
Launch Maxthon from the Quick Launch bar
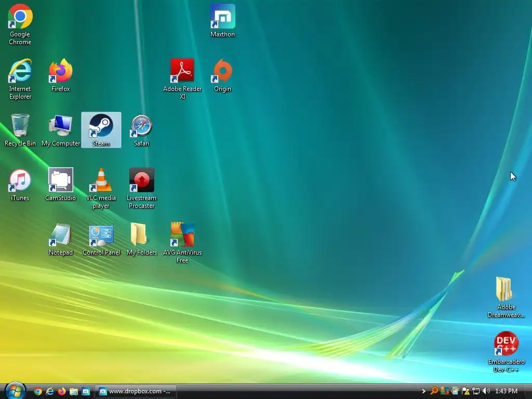pos(86,391)
